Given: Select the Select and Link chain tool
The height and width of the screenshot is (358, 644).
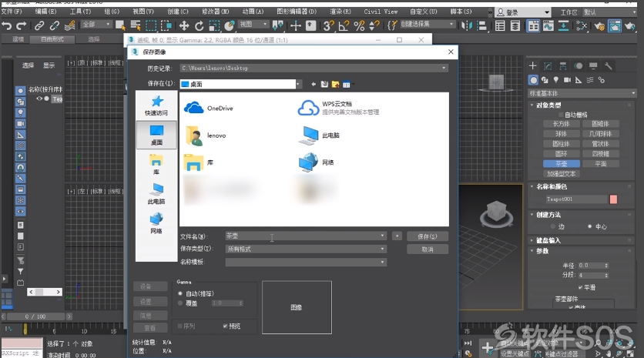Looking at the screenshot, I should [x=39, y=26].
